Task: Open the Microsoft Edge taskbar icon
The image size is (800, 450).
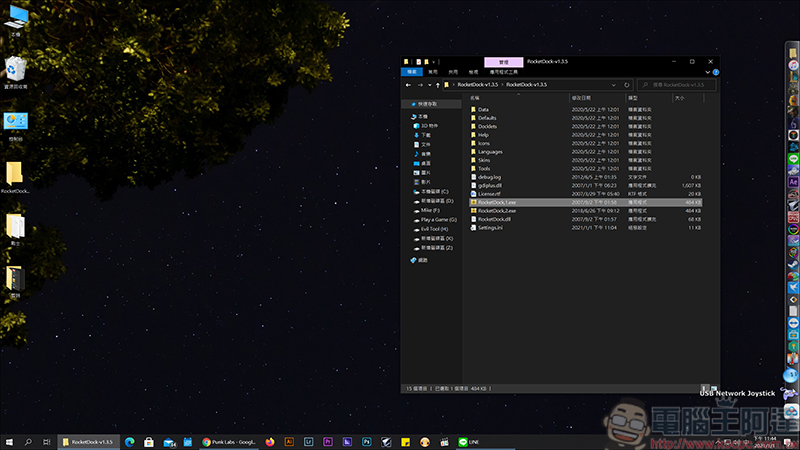Action: pyautogui.click(x=130, y=442)
